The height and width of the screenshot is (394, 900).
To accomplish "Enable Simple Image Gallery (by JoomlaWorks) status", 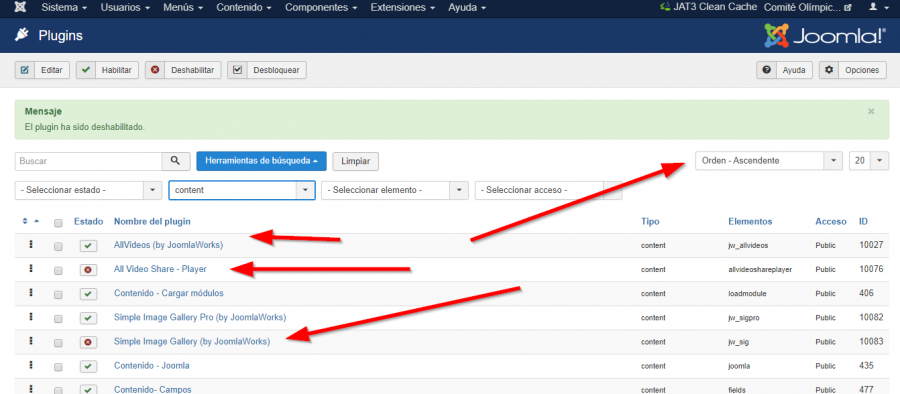I will click(x=88, y=342).
